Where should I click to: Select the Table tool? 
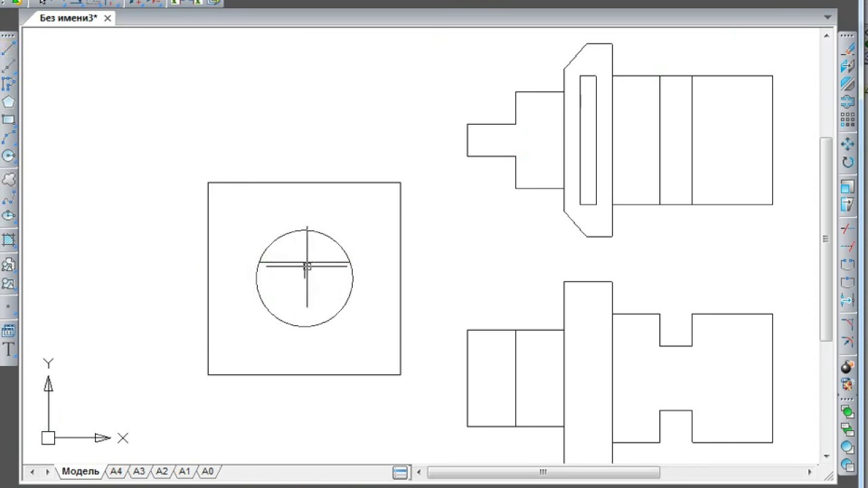click(x=8, y=331)
